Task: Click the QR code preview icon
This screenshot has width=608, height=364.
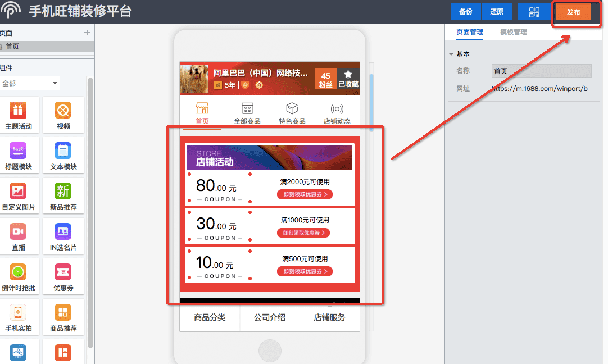Action: (x=534, y=12)
